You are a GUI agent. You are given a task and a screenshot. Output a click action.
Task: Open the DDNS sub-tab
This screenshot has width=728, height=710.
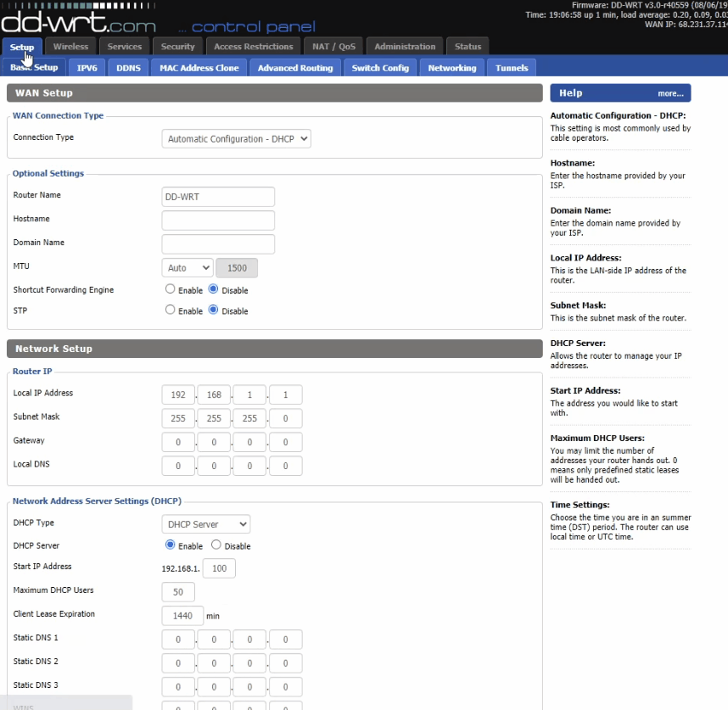click(x=128, y=68)
